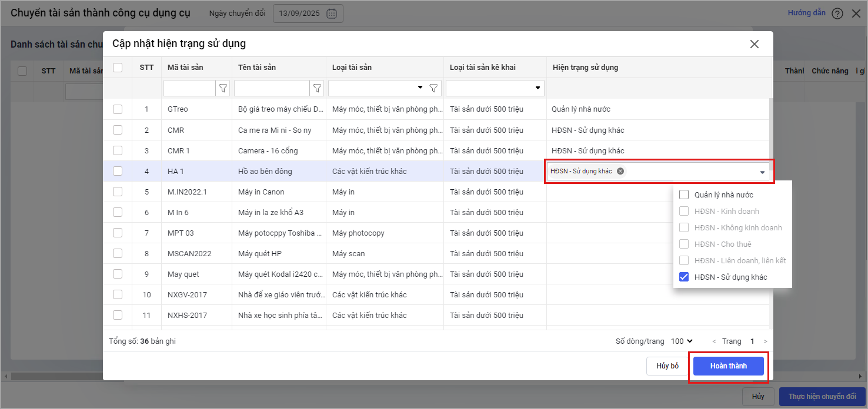Viewport: 868px width, 409px height.
Task: Close the Cập nhật hiện trạng sử dụng dialog
Action: pyautogui.click(x=754, y=44)
